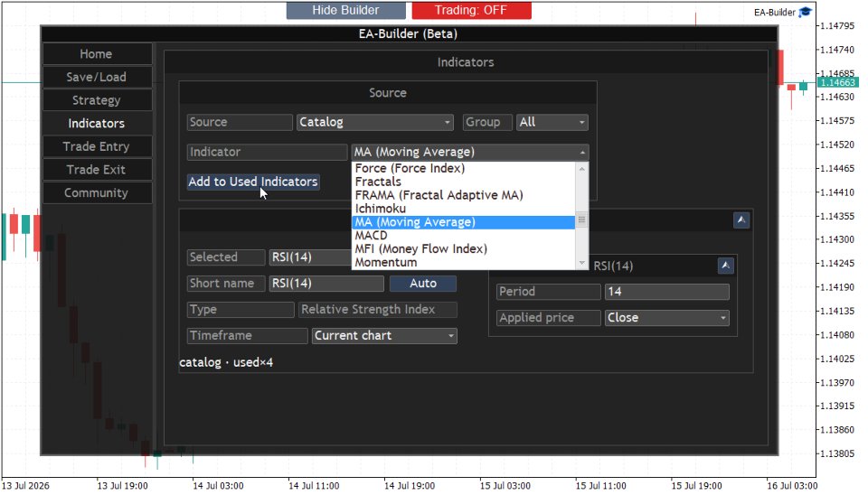The width and height of the screenshot is (868, 495).
Task: Go to the Strategy section
Action: tap(97, 100)
